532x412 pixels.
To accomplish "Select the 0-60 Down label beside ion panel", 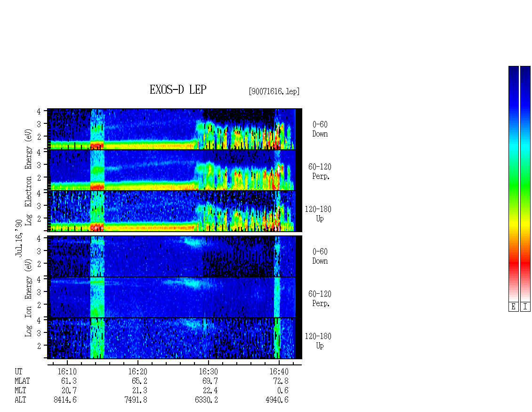I will coord(320,256).
